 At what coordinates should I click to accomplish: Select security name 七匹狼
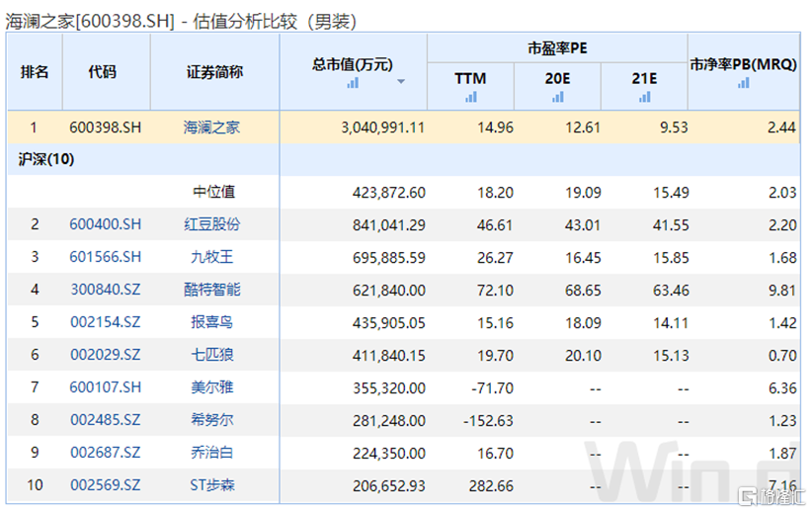tap(212, 355)
